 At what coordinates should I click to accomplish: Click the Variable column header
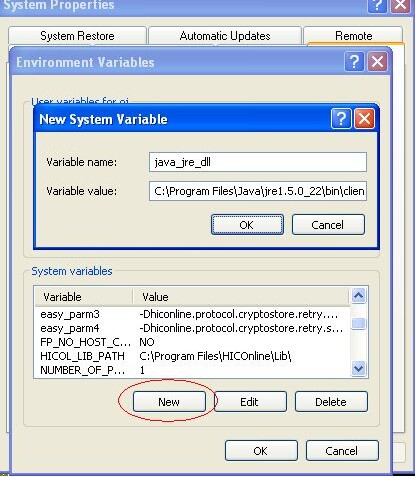[x=84, y=297]
